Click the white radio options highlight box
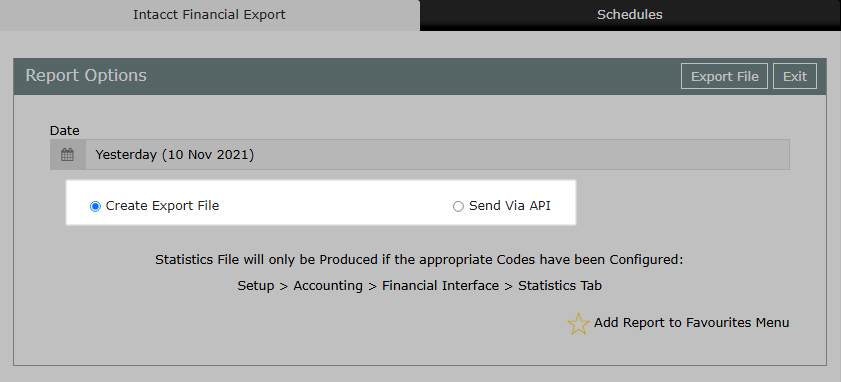The height and width of the screenshot is (382, 841). click(321, 202)
